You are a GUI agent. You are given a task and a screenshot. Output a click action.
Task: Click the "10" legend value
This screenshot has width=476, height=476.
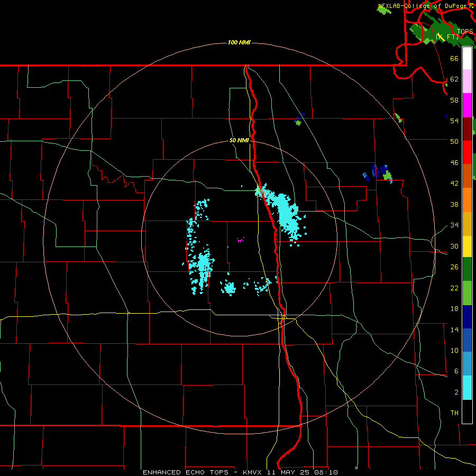pos(454,351)
